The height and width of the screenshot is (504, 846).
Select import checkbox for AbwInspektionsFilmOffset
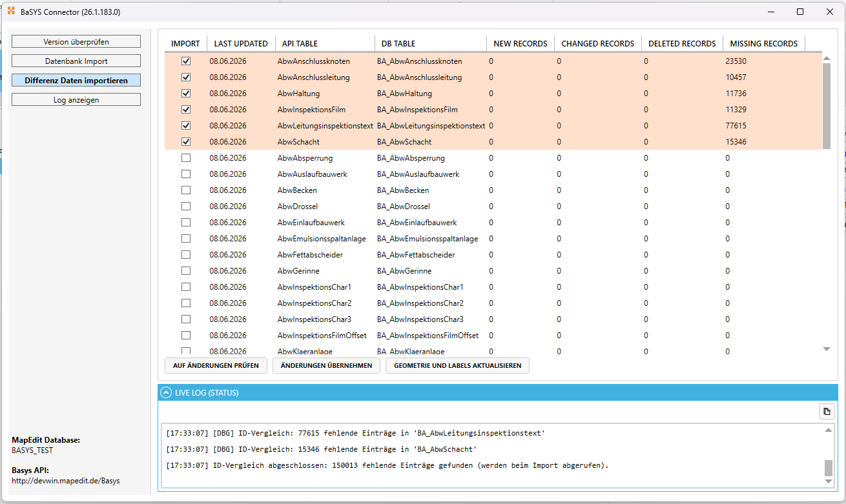pyautogui.click(x=186, y=336)
